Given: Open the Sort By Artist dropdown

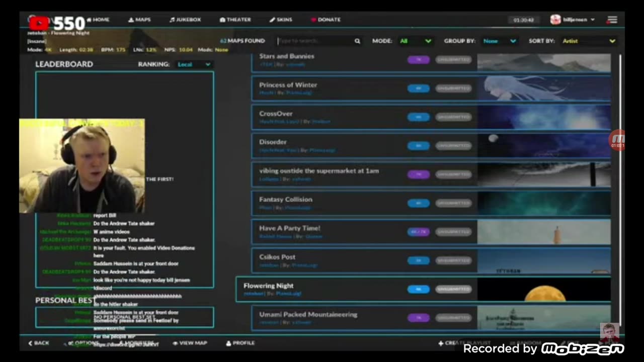Looking at the screenshot, I should click(589, 41).
